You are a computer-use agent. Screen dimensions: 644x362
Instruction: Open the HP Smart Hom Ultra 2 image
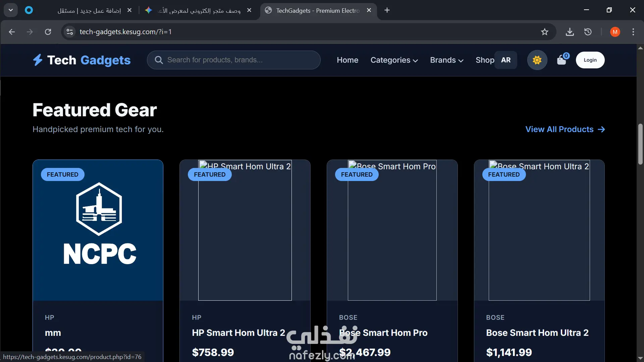[245, 230]
